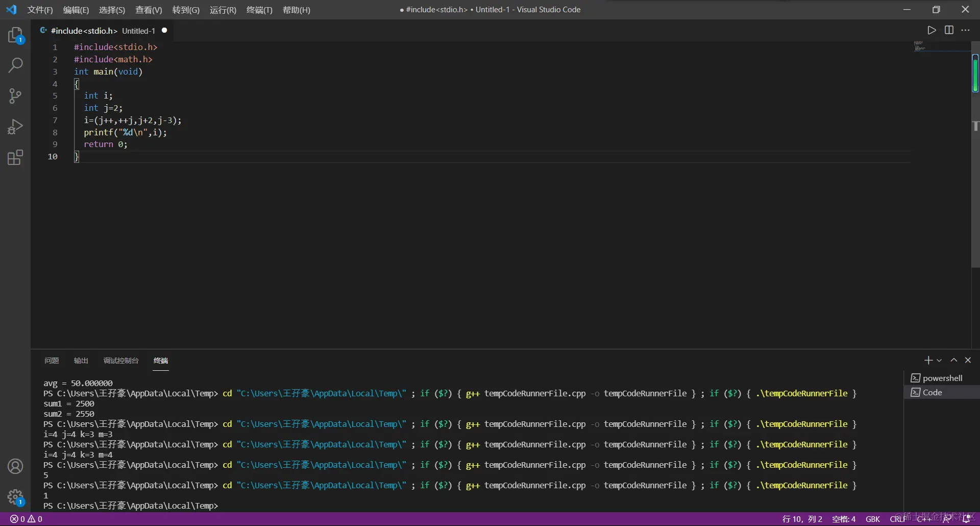Split the editor to the right

tap(949, 30)
